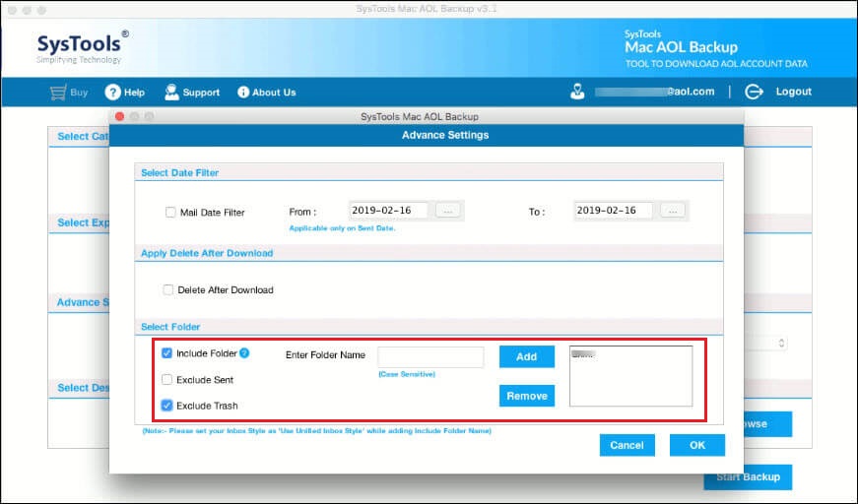Open the Support menu item
The width and height of the screenshot is (858, 504).
201,93
